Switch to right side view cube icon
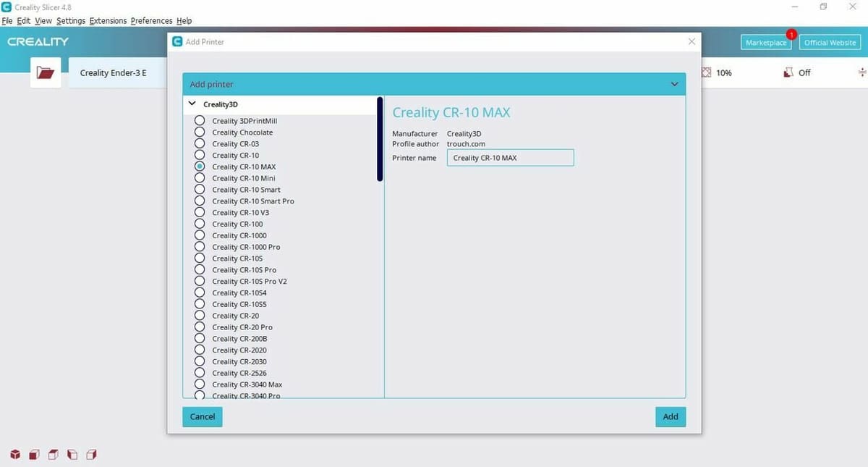 coord(91,455)
